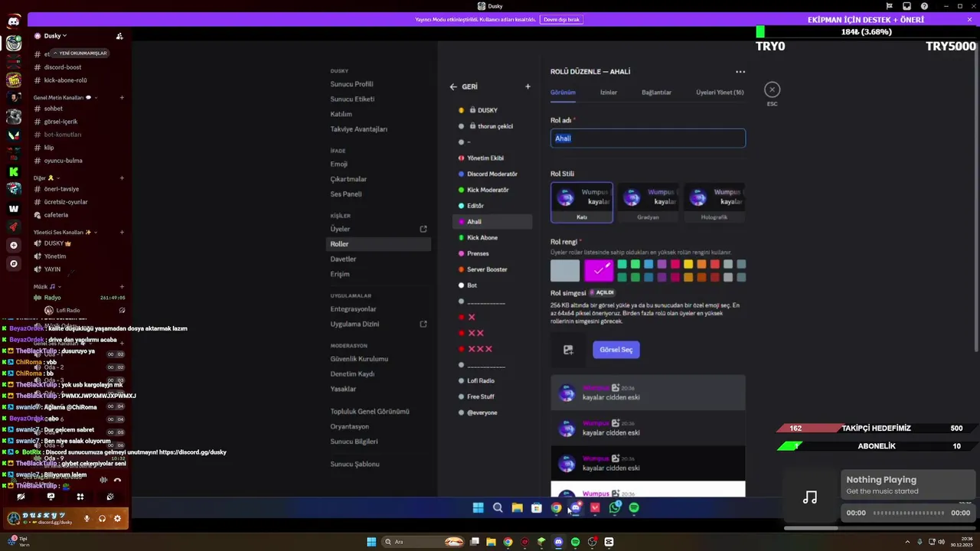Open the custom magenta color picker swatch
Viewport: 980px width, 551px height.
[599, 271]
